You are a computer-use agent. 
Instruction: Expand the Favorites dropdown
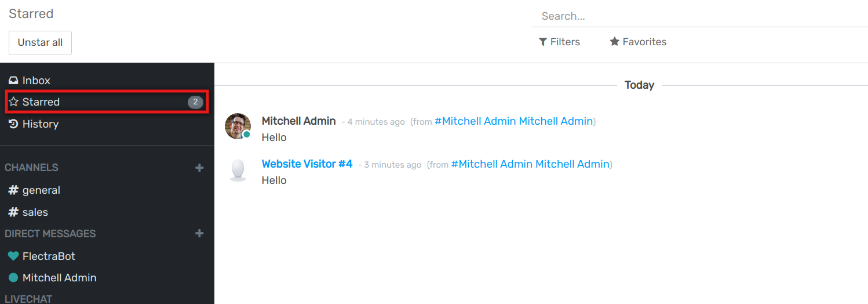coord(638,42)
